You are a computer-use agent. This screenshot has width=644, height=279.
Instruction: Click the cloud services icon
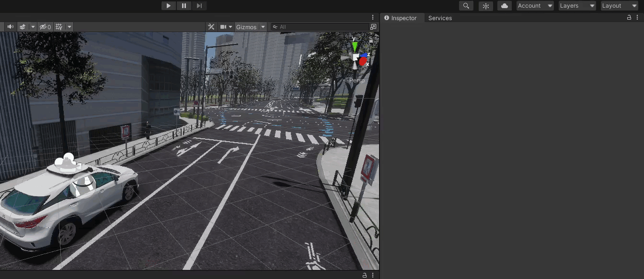[x=504, y=6]
